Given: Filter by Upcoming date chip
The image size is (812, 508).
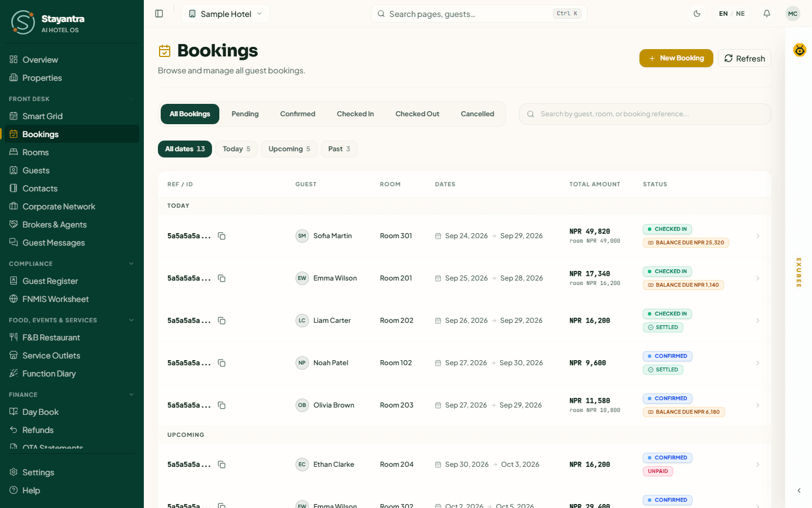Looking at the screenshot, I should pos(289,149).
